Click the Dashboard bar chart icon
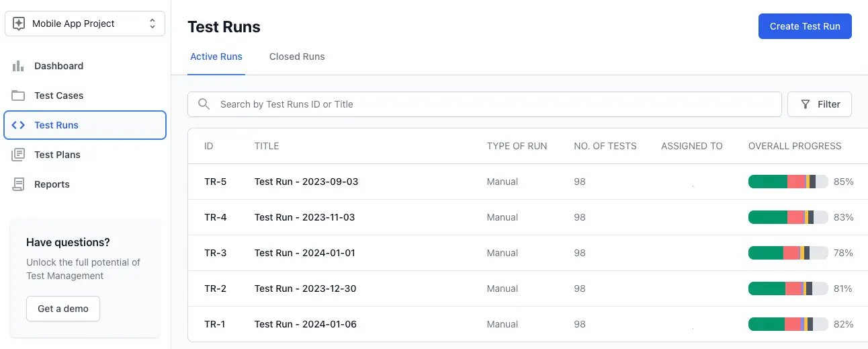The height and width of the screenshot is (349, 868). (x=18, y=66)
